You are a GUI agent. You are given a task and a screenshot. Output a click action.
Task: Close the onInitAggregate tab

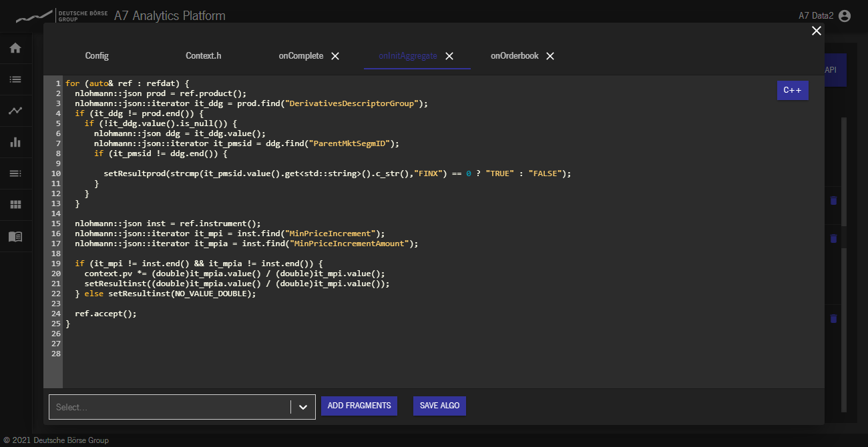[449, 56]
